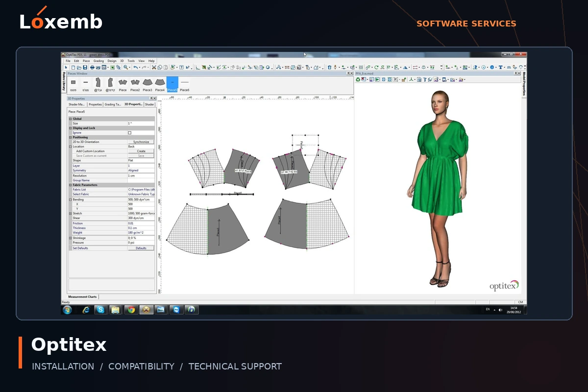Click the Copy toolbar icon
The image size is (588, 392).
click(160, 67)
